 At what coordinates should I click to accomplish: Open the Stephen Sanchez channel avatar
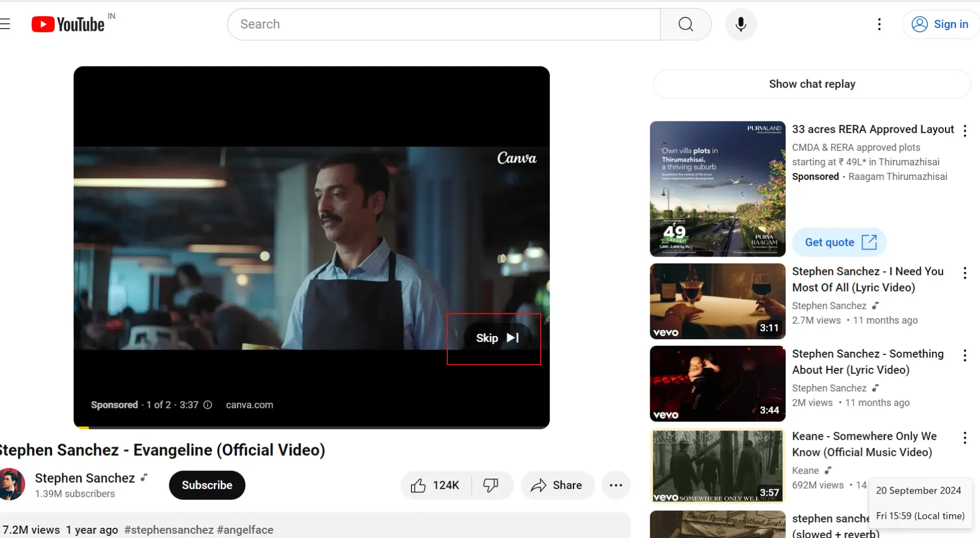[x=12, y=484]
